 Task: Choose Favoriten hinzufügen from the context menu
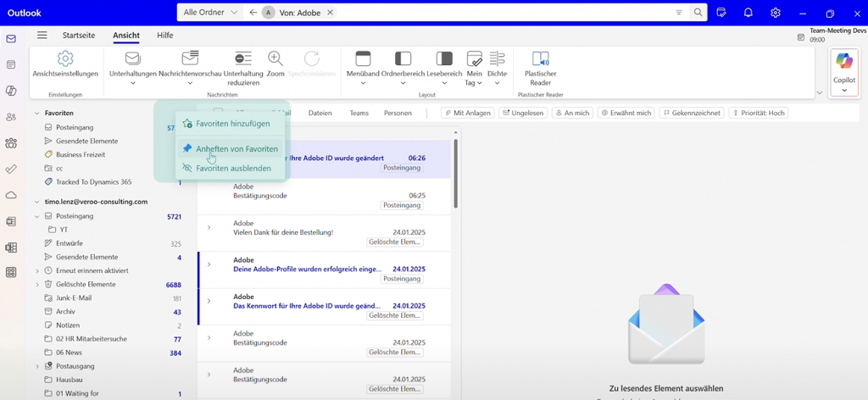point(231,124)
